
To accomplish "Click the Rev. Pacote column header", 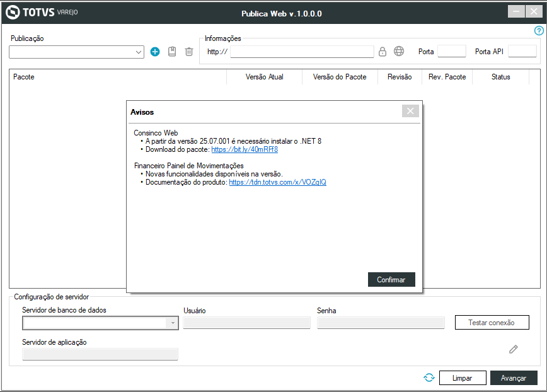I will point(447,77).
